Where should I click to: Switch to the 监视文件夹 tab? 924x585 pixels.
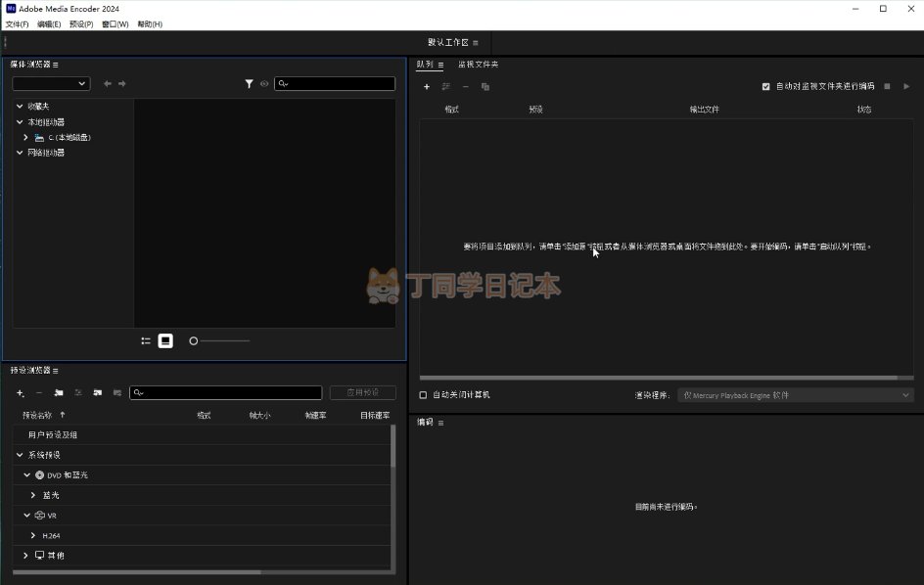coord(478,65)
